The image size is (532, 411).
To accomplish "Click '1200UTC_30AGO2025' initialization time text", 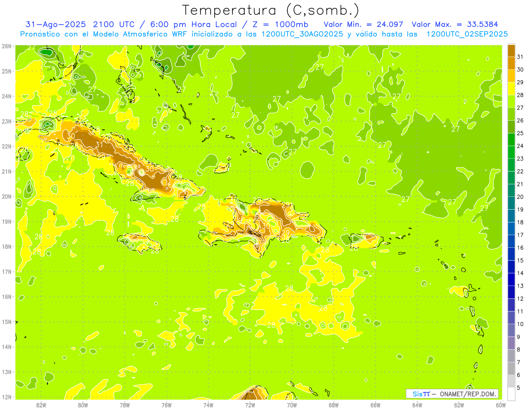I will (x=301, y=34).
